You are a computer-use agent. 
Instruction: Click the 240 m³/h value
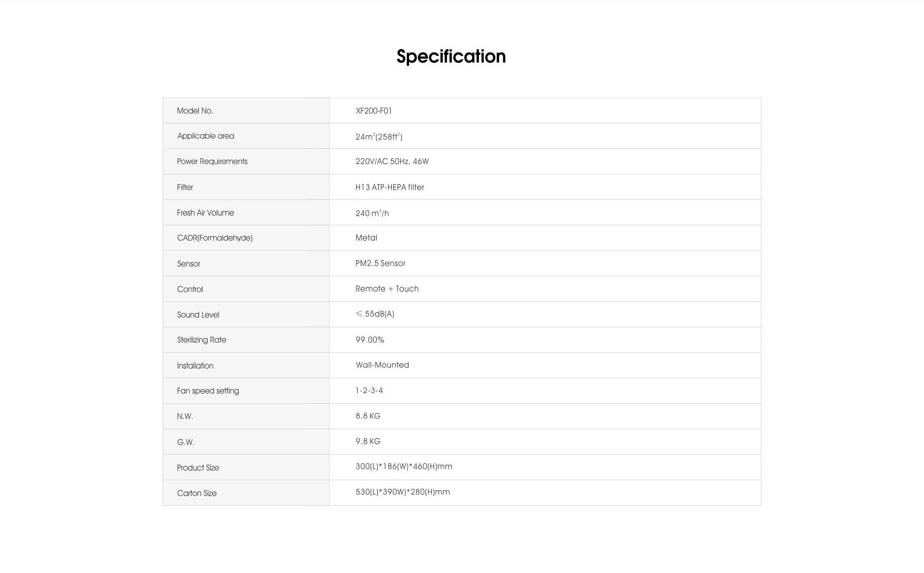(372, 213)
